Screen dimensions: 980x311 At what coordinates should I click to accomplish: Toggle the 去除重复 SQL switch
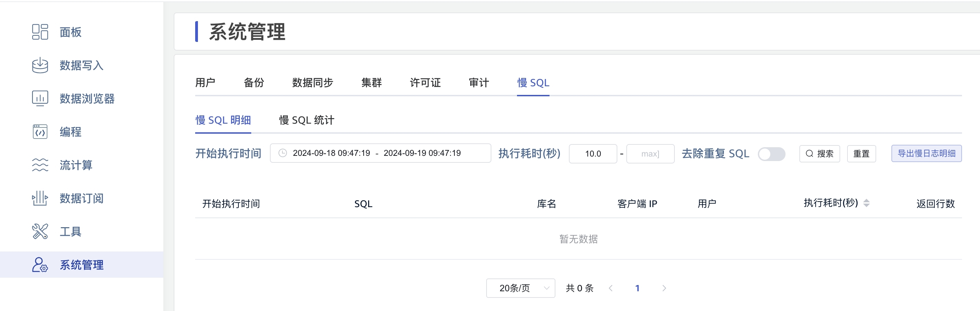click(x=771, y=154)
